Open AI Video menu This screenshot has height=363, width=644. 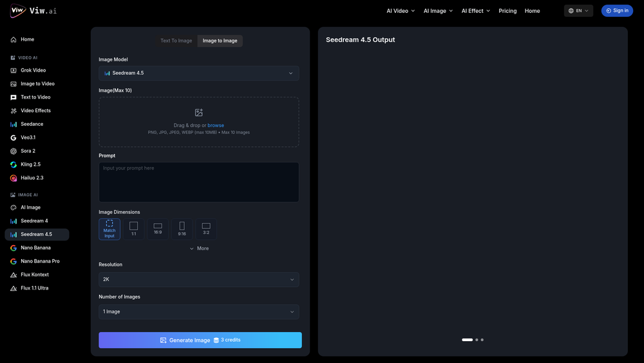pyautogui.click(x=401, y=11)
